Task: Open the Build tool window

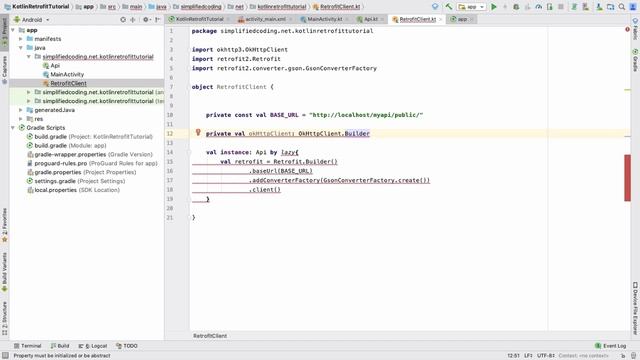Action: 60,346
